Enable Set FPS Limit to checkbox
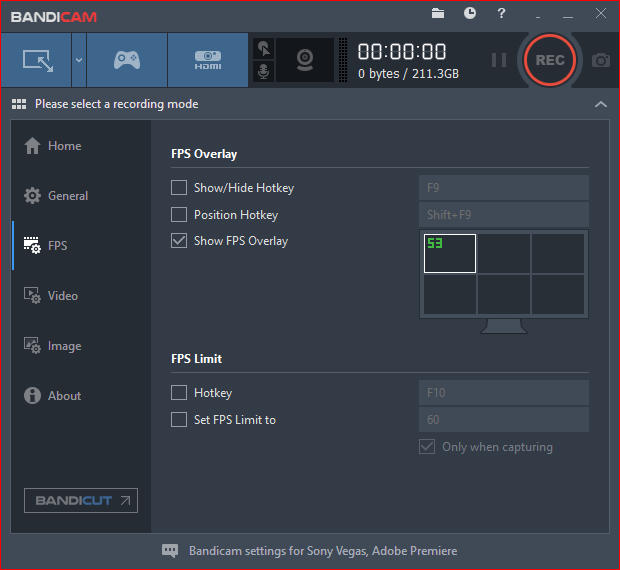 [x=179, y=420]
